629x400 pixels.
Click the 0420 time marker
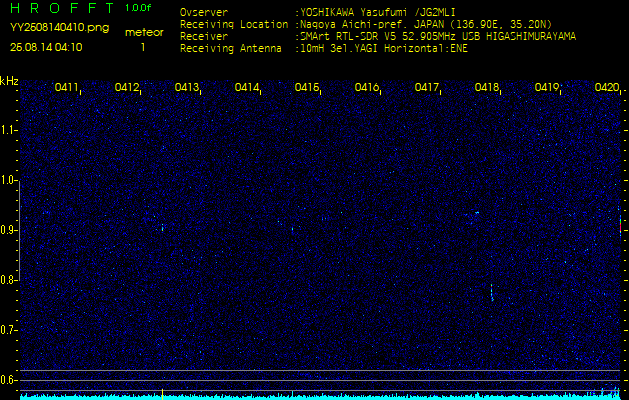click(x=607, y=87)
